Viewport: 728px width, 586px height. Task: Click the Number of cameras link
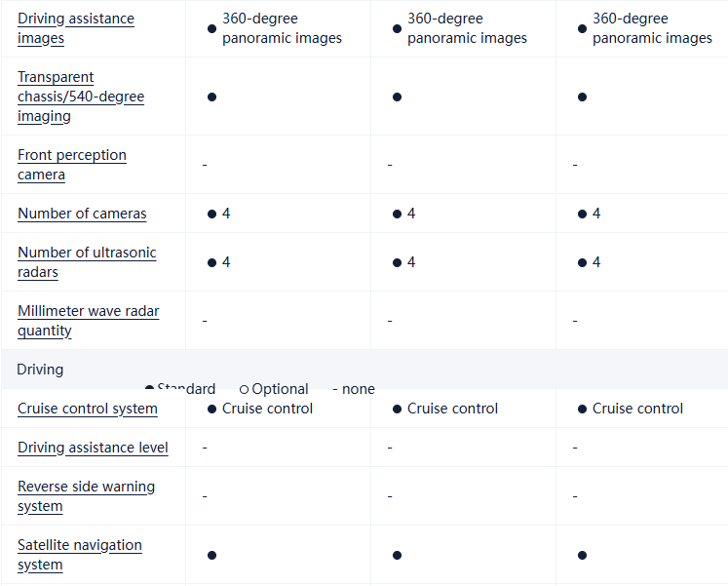click(x=82, y=214)
